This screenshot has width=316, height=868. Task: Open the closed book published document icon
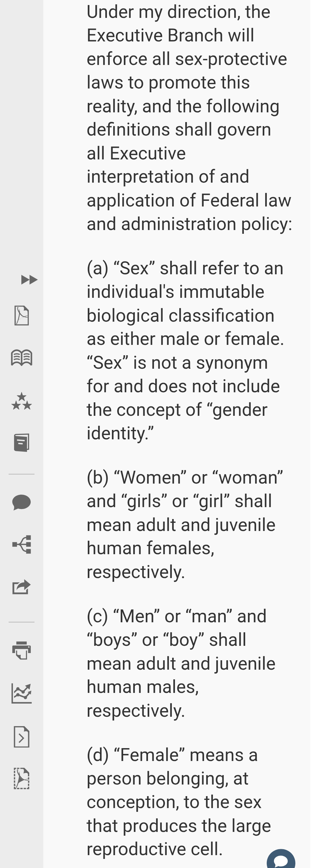pyautogui.click(x=22, y=442)
